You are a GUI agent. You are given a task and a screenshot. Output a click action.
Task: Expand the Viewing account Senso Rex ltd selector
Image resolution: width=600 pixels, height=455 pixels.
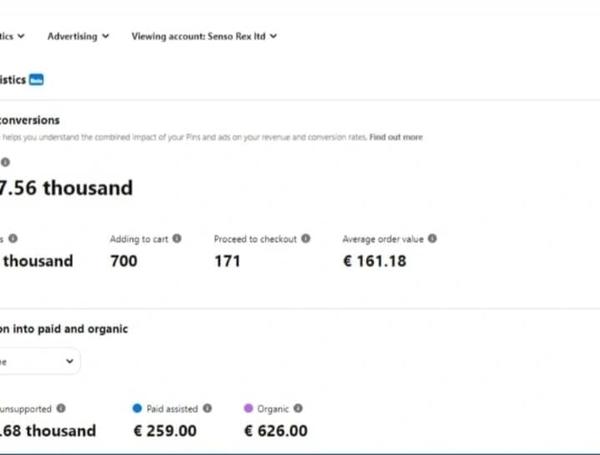click(204, 36)
